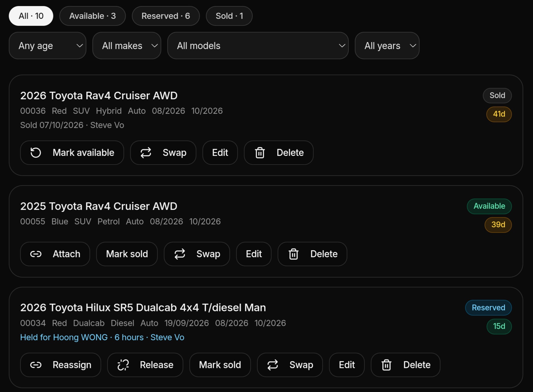This screenshot has height=392, width=533.
Task: Click the Available status badge
Action: pos(489,206)
